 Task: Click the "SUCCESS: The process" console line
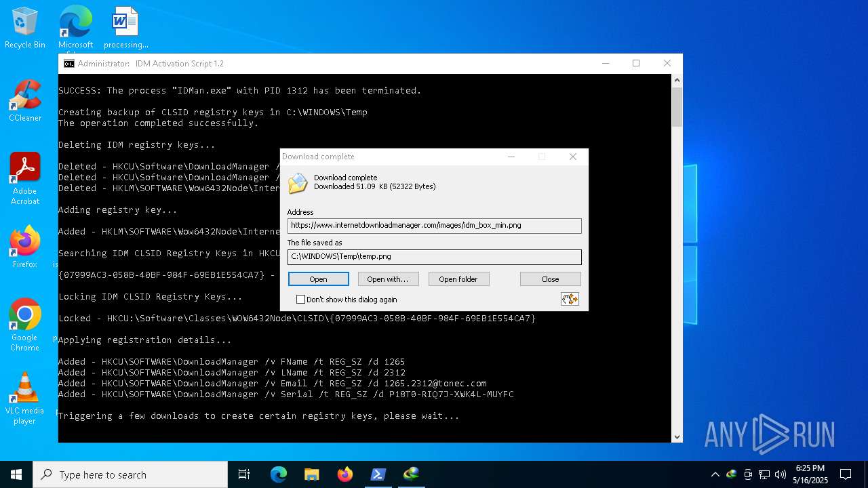click(x=240, y=91)
